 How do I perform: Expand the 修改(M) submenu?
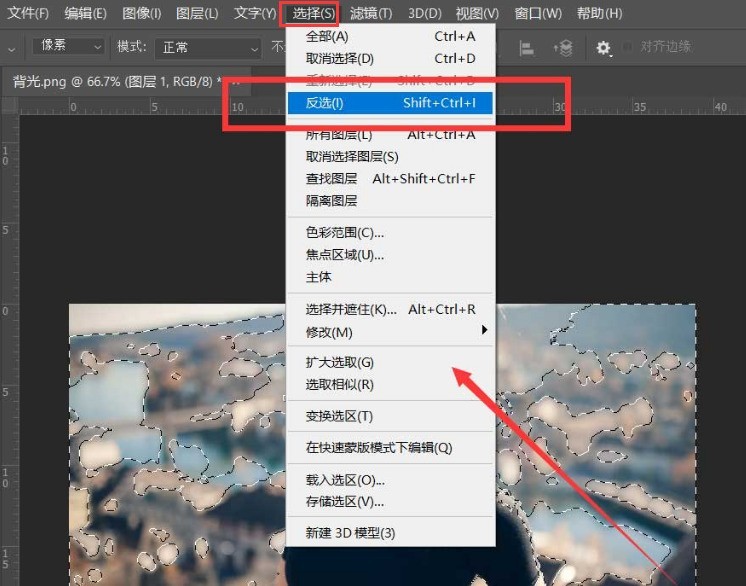click(390, 332)
